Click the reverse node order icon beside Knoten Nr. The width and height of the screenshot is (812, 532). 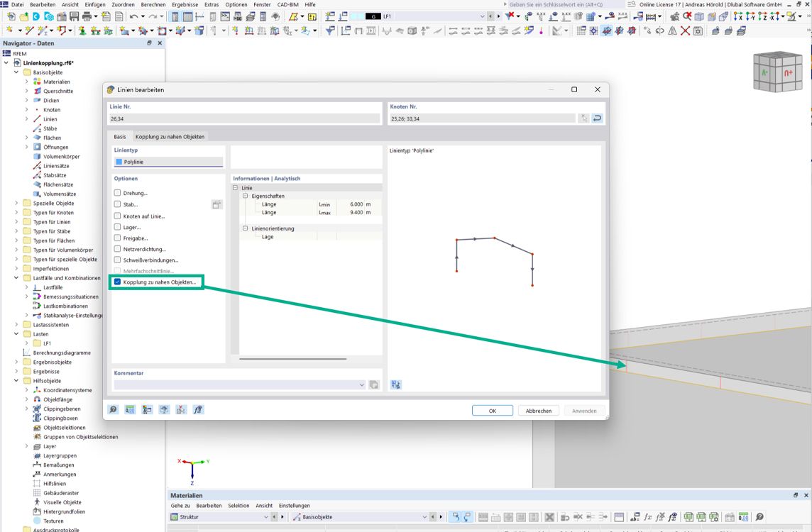coord(597,118)
